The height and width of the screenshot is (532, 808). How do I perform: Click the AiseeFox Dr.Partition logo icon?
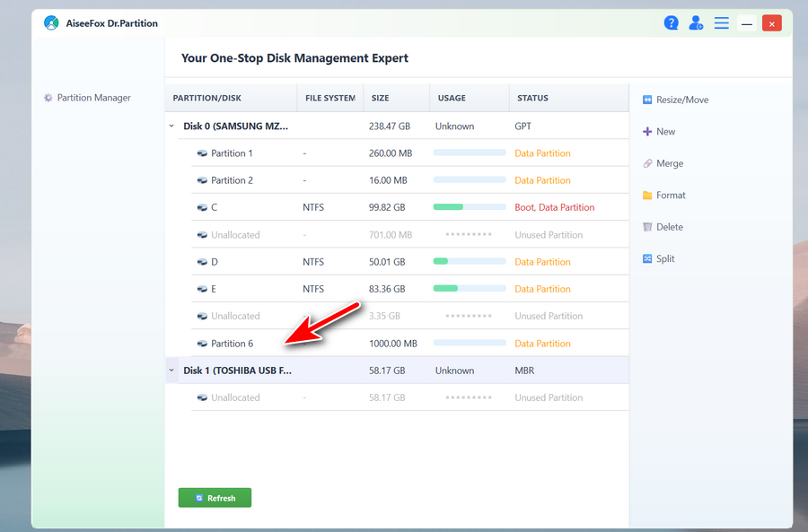[x=51, y=22]
